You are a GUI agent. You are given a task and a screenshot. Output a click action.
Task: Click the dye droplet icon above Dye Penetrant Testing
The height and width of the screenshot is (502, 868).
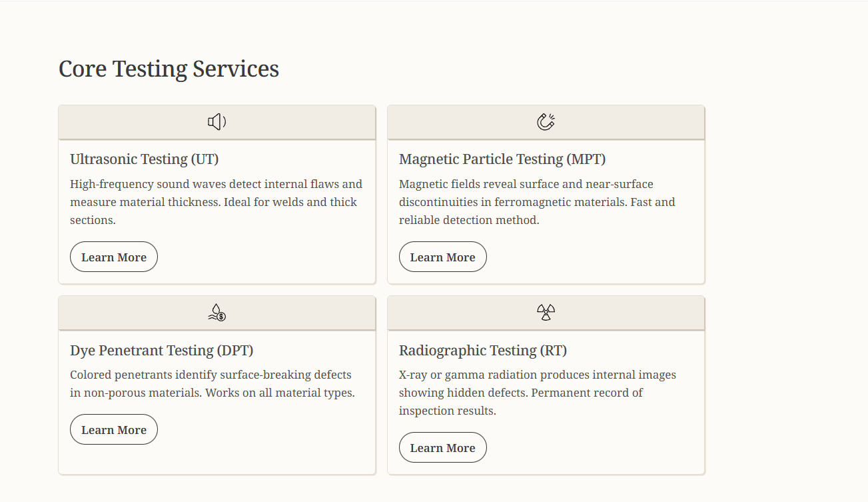tap(217, 313)
